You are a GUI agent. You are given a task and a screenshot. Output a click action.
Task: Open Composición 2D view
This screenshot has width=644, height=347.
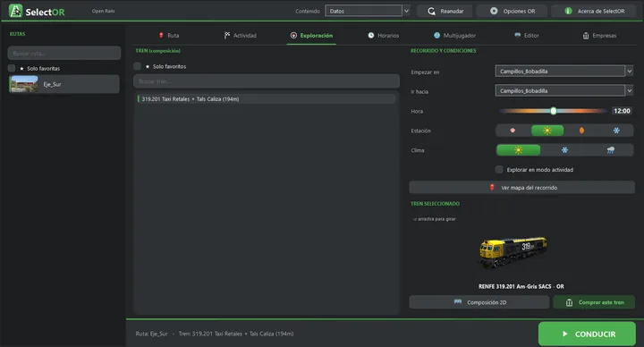pyautogui.click(x=479, y=302)
